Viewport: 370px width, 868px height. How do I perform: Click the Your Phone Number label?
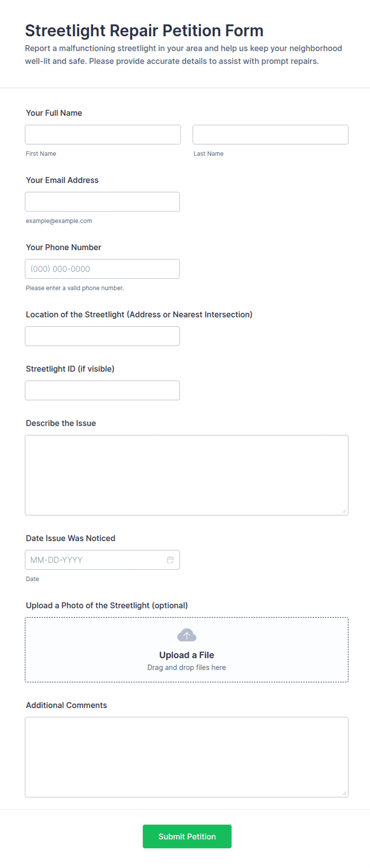pos(63,247)
